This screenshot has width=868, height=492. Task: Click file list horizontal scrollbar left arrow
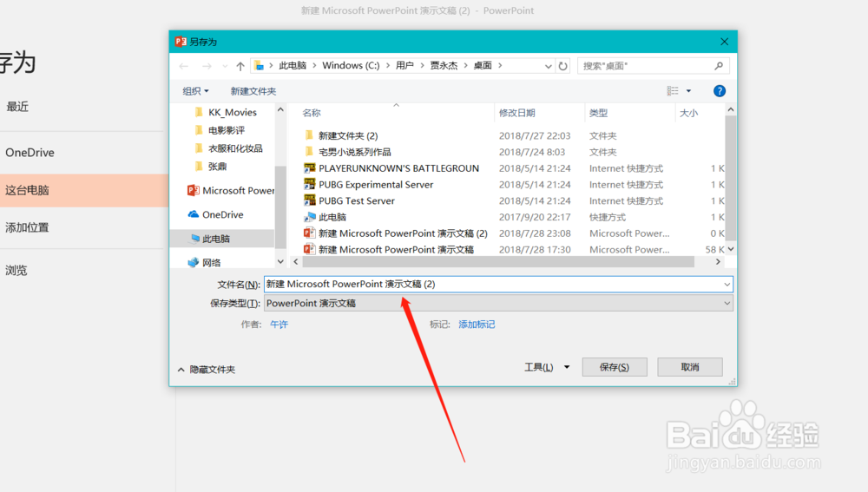(296, 262)
